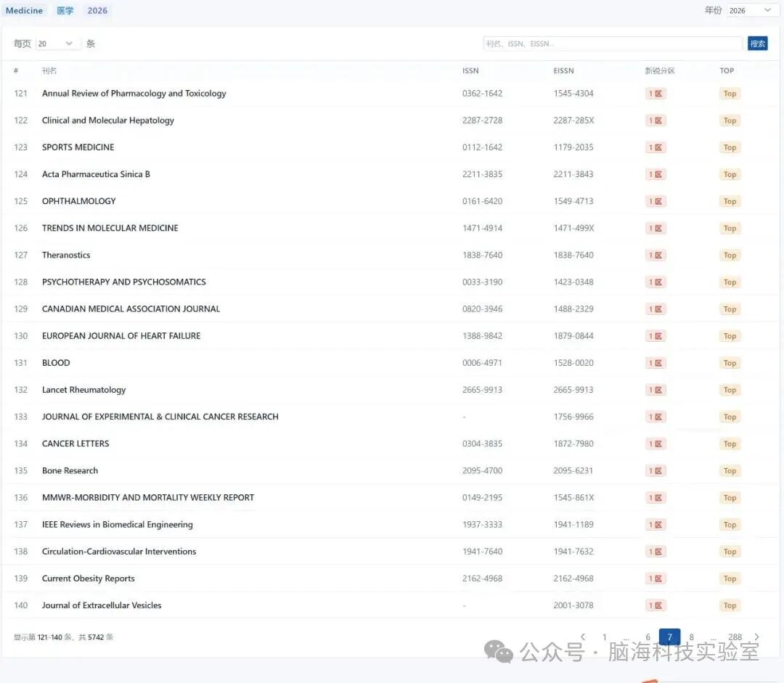Open Acta Pharmaceutica Sinica B
Image resolution: width=784 pixels, height=683 pixels.
click(96, 174)
